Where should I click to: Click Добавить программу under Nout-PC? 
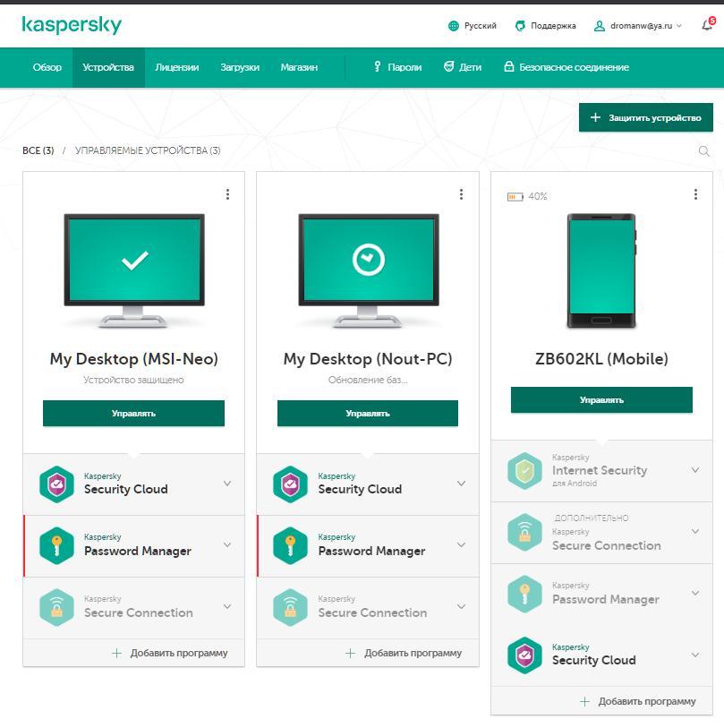404,654
